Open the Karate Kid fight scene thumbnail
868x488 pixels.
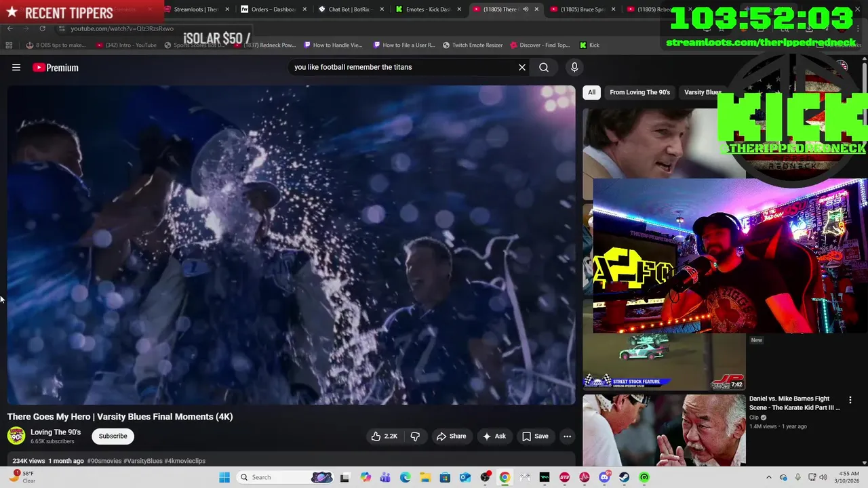pos(664,430)
